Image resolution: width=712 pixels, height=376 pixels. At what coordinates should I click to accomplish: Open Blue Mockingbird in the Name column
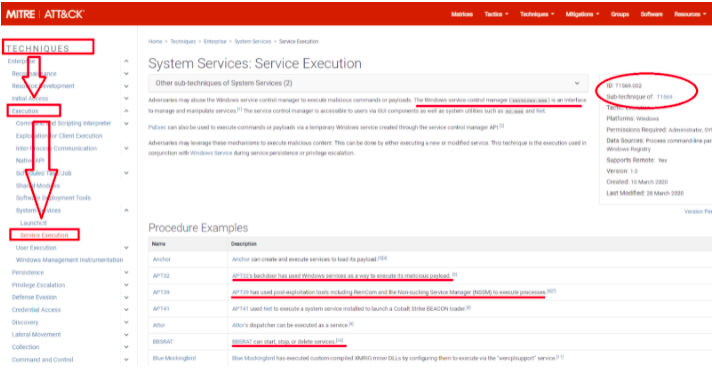[174, 358]
